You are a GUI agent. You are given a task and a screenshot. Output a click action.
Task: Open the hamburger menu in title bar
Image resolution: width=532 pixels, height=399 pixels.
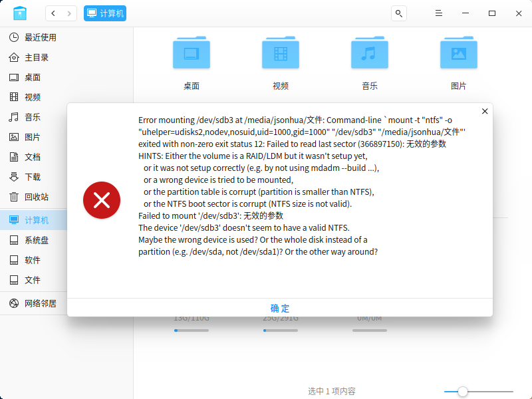pyautogui.click(x=439, y=13)
